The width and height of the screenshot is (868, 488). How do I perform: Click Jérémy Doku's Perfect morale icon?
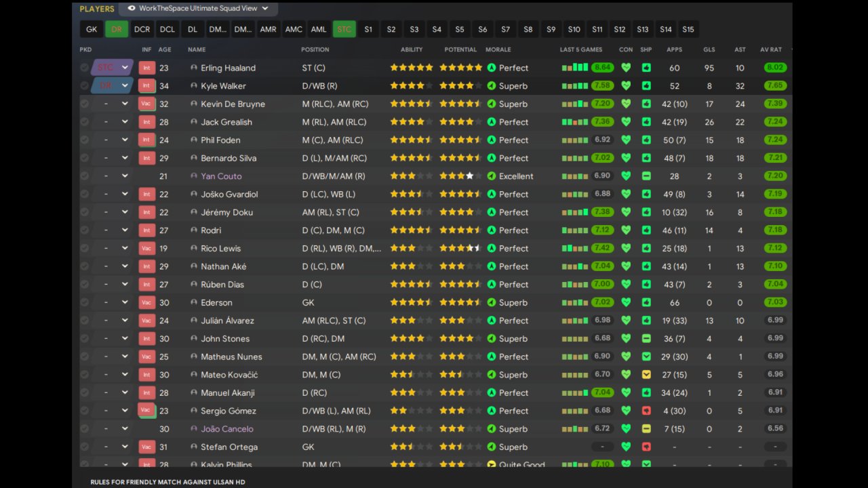tap(492, 212)
